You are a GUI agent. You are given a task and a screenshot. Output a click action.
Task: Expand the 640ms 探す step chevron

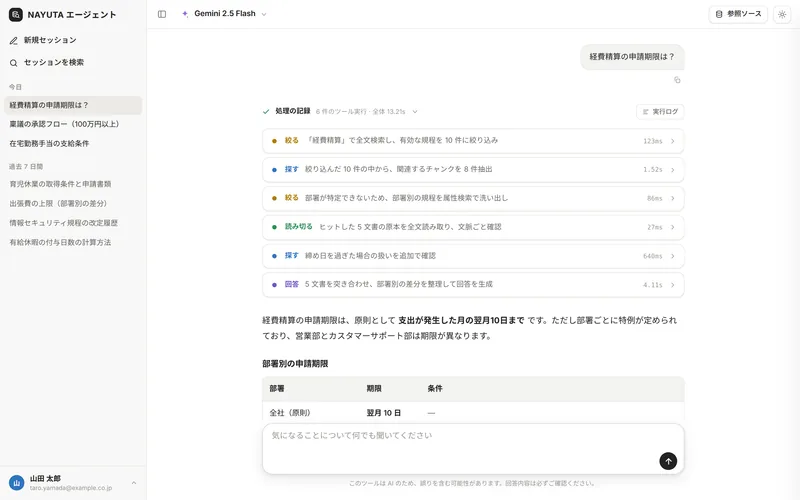[672, 256]
